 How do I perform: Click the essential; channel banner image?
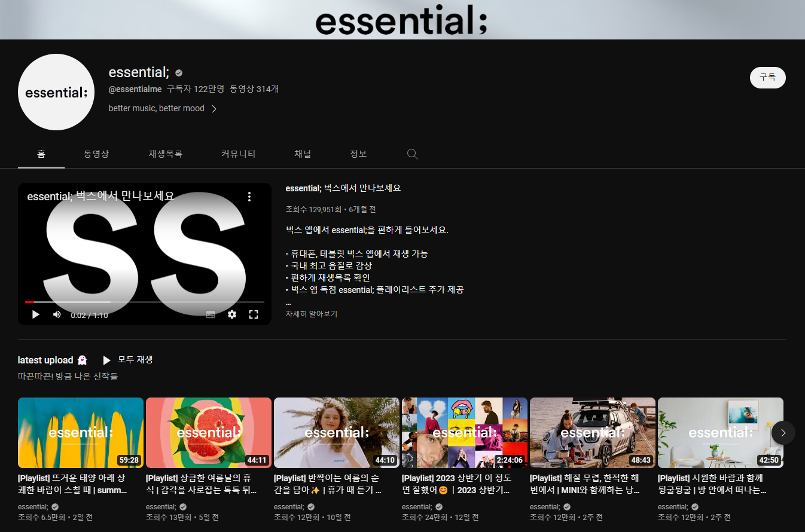coord(402,20)
